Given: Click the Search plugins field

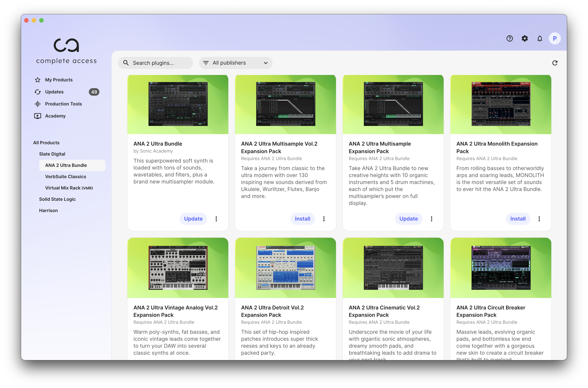Looking at the screenshot, I should (155, 63).
